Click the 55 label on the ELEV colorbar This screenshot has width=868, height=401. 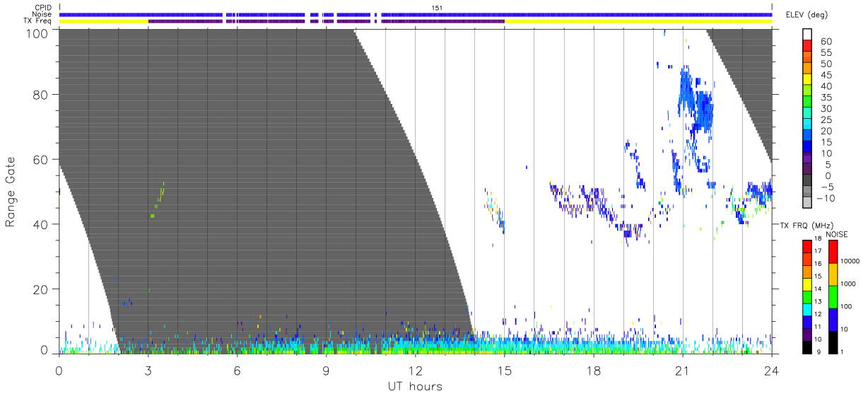click(826, 53)
